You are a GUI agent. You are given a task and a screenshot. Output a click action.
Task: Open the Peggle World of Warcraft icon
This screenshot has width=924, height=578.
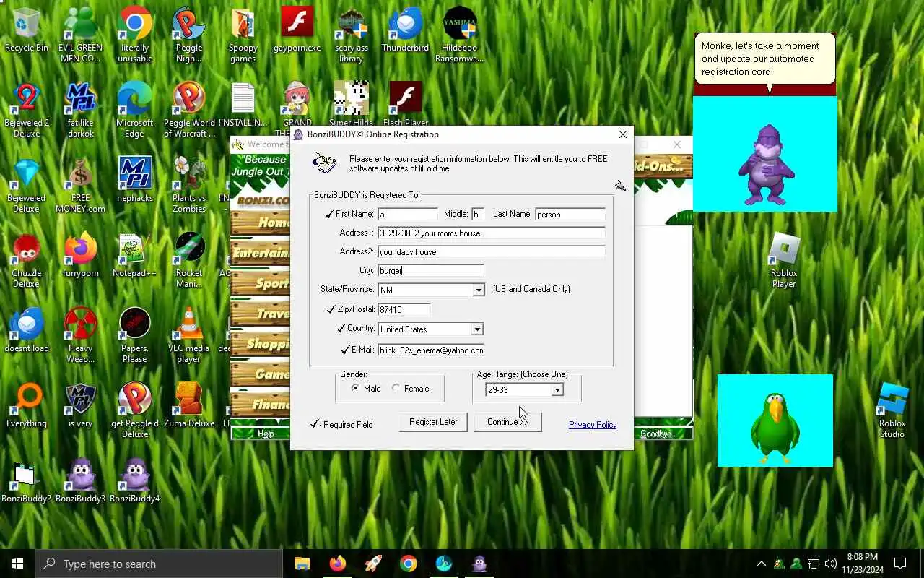click(189, 110)
